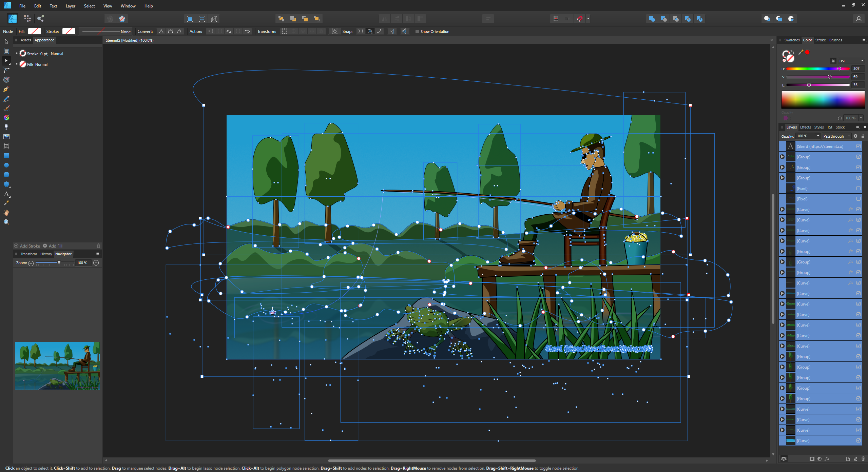Choose the Zoom tool magnifier icon
The height and width of the screenshot is (472, 868).
[x=6, y=222]
